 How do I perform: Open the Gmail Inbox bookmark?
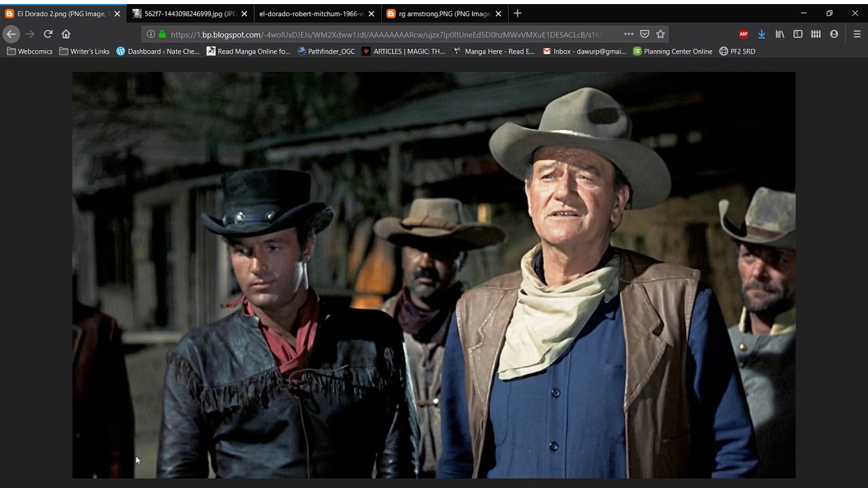[x=585, y=52]
